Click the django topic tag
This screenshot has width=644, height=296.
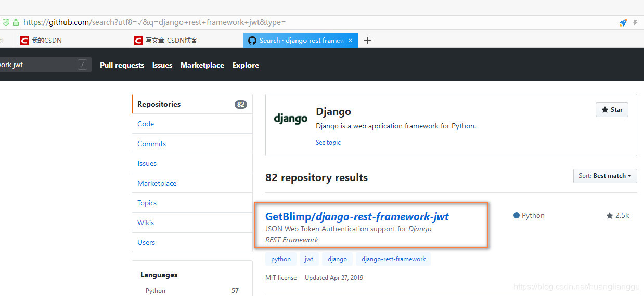[x=338, y=259]
